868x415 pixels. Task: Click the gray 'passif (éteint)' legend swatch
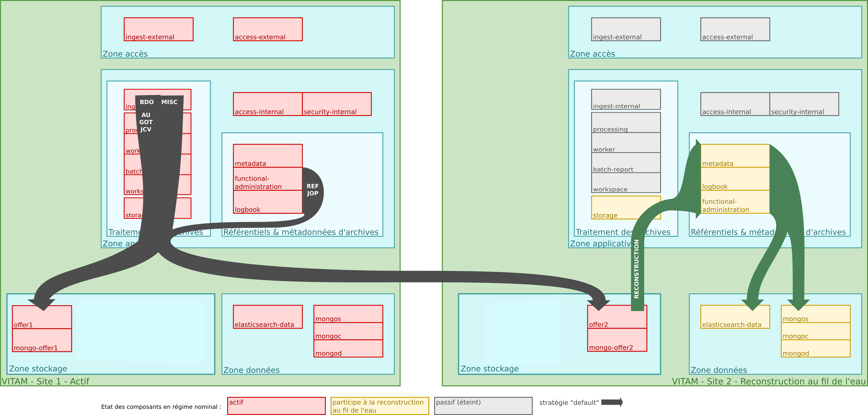pyautogui.click(x=483, y=406)
